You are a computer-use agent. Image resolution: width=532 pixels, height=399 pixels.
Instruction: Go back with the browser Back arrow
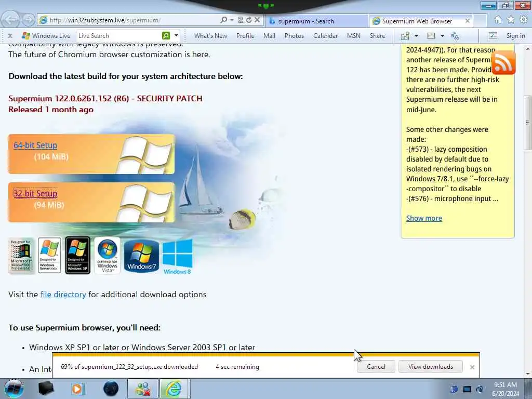coord(10,20)
